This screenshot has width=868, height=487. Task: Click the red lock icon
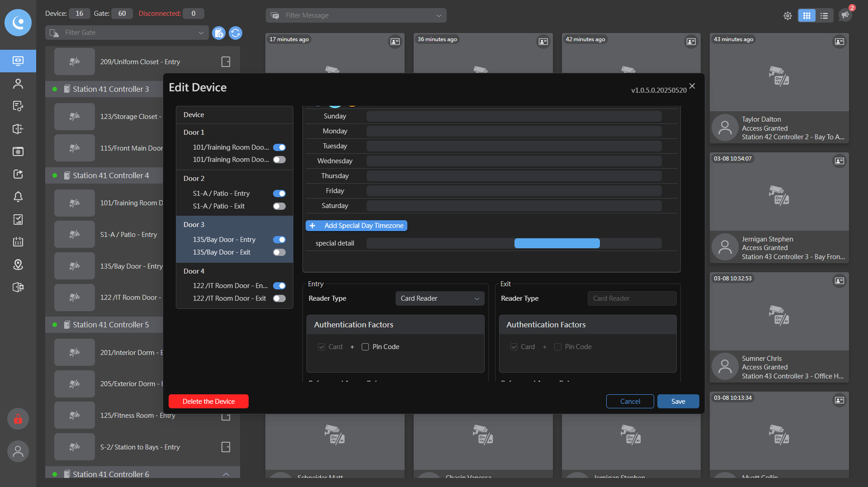(18, 419)
